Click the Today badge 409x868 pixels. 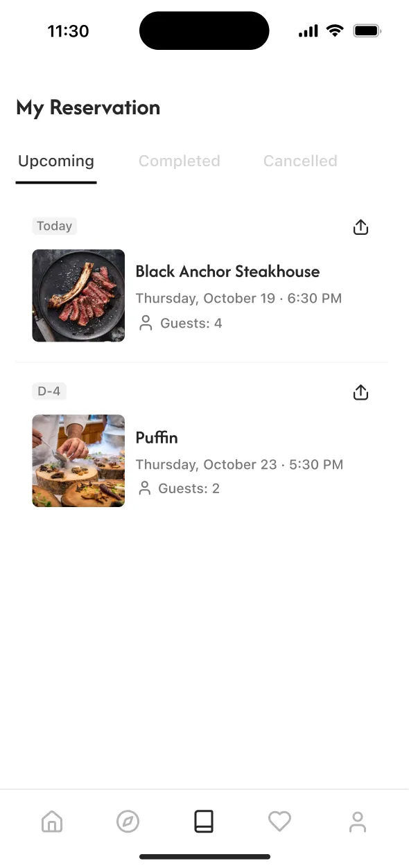pyautogui.click(x=54, y=225)
